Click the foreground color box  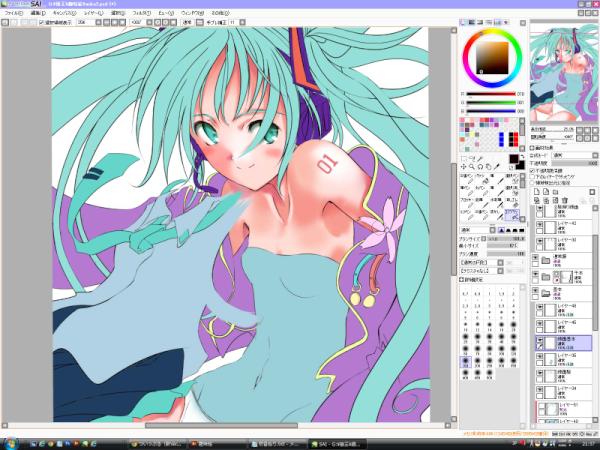tap(513, 159)
